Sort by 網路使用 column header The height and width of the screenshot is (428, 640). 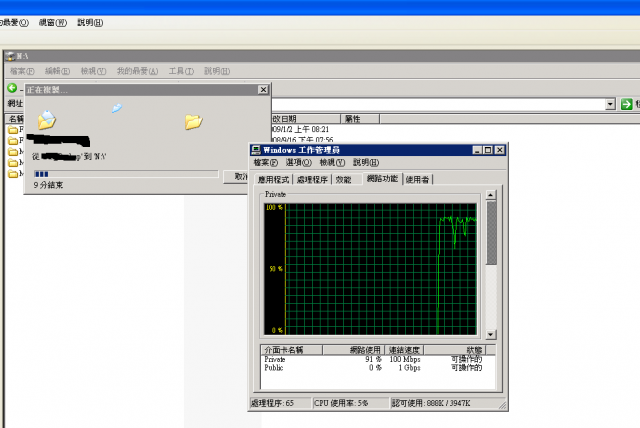[353, 350]
